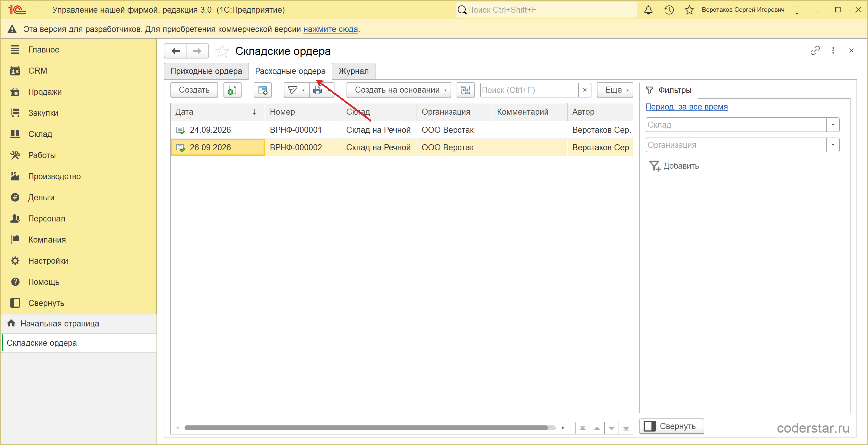This screenshot has width=868, height=445.
Task: Jump to the first row arrow button
Action: [582, 428]
